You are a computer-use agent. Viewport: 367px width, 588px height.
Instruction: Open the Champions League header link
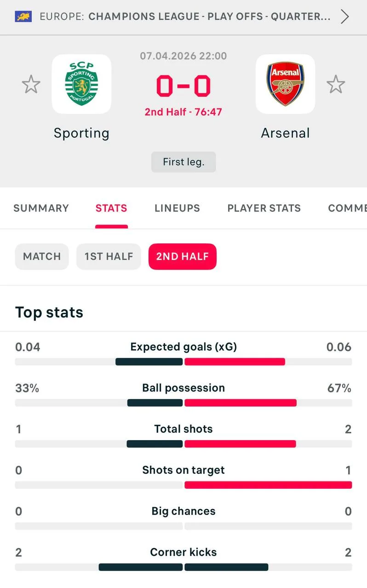click(209, 17)
